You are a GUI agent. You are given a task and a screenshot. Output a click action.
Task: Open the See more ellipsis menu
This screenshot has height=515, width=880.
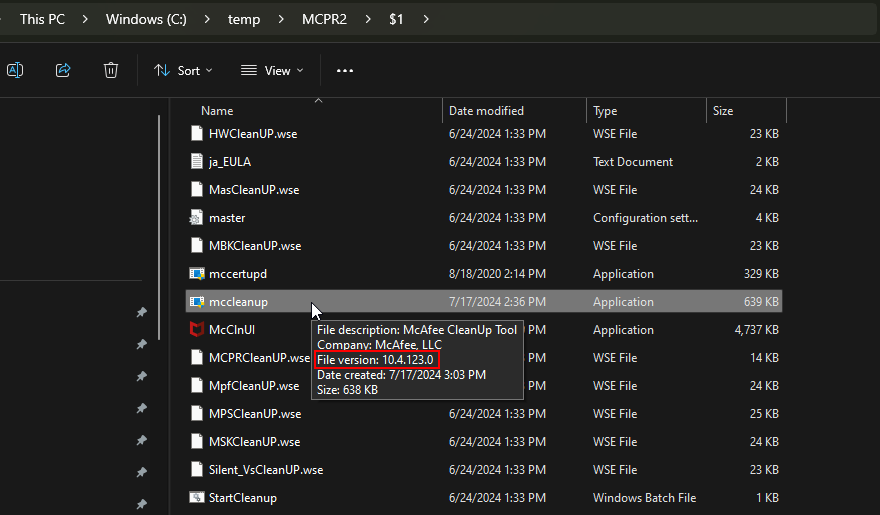coord(345,70)
